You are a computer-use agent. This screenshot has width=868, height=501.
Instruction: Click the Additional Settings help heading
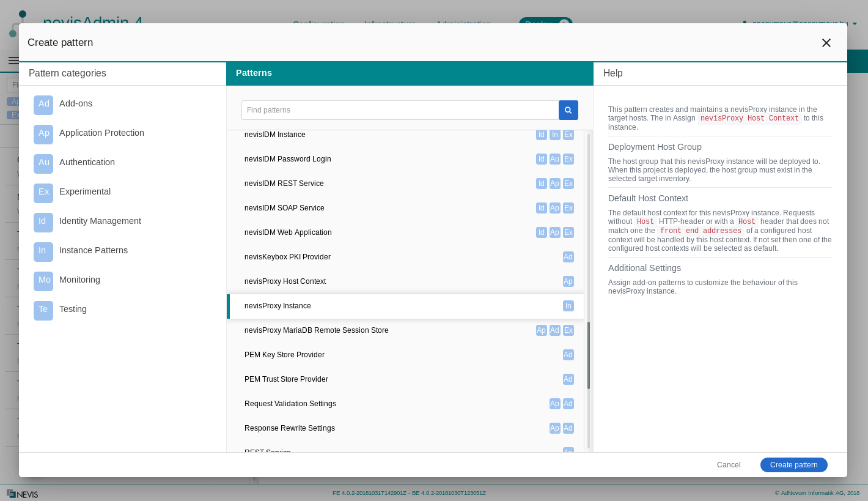coord(645,268)
